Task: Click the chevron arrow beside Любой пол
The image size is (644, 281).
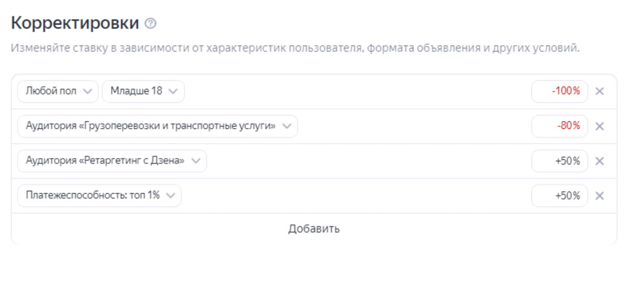Action: [x=88, y=91]
